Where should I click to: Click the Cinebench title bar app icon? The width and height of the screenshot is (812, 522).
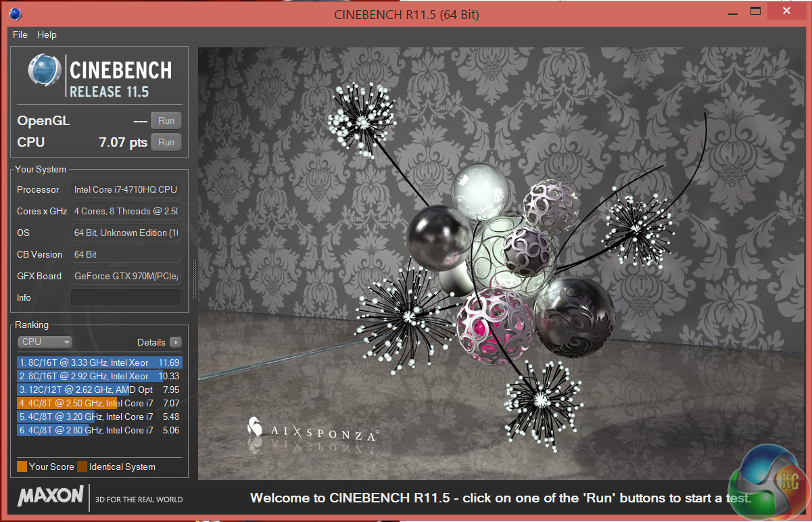15,14
